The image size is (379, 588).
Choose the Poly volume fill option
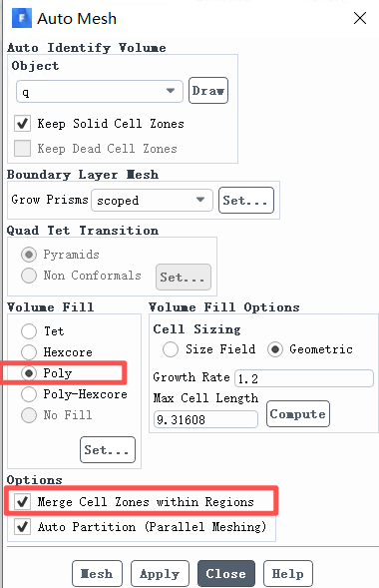29,373
